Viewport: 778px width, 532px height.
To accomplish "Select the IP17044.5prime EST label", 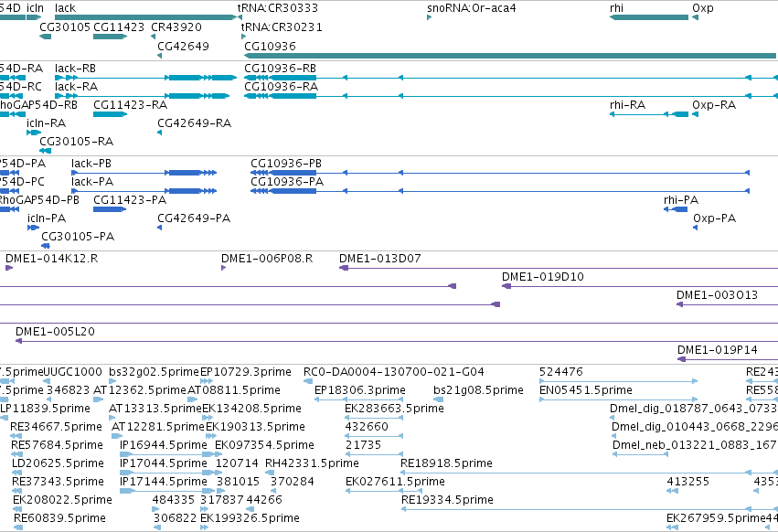I will point(164,463).
